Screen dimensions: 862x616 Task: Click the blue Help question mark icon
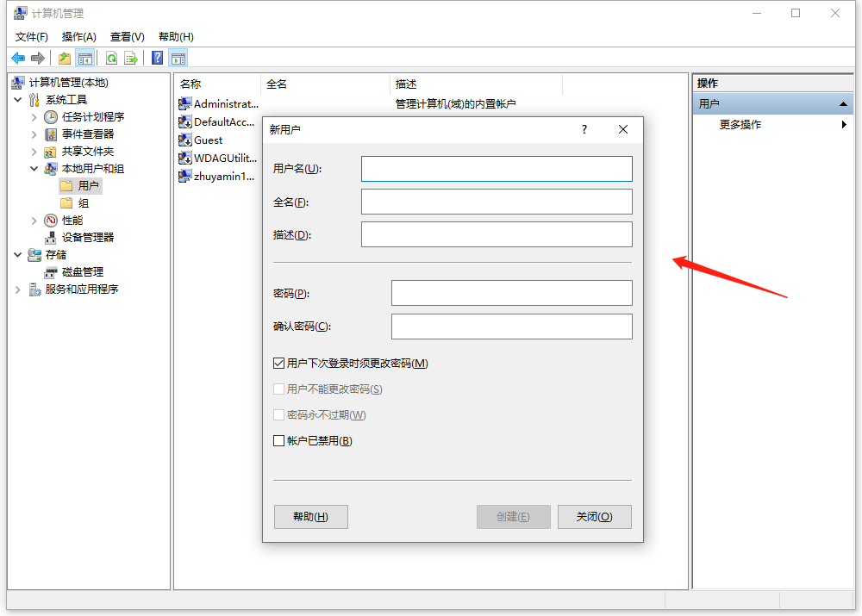click(157, 58)
